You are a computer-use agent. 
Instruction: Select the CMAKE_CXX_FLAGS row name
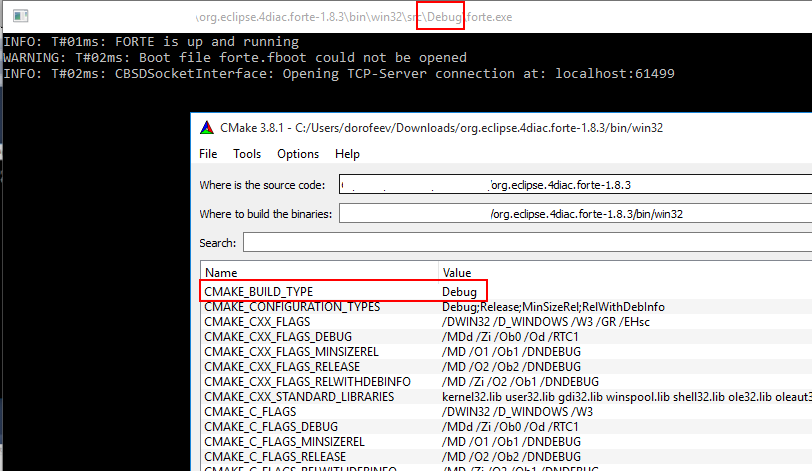tap(257, 322)
